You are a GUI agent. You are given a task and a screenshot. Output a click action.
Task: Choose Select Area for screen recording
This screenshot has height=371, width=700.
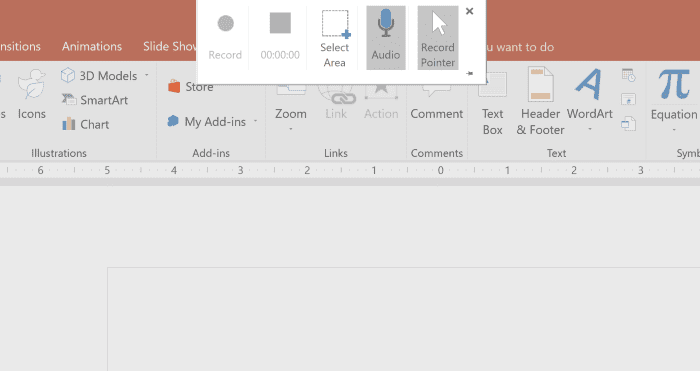pyautogui.click(x=335, y=38)
